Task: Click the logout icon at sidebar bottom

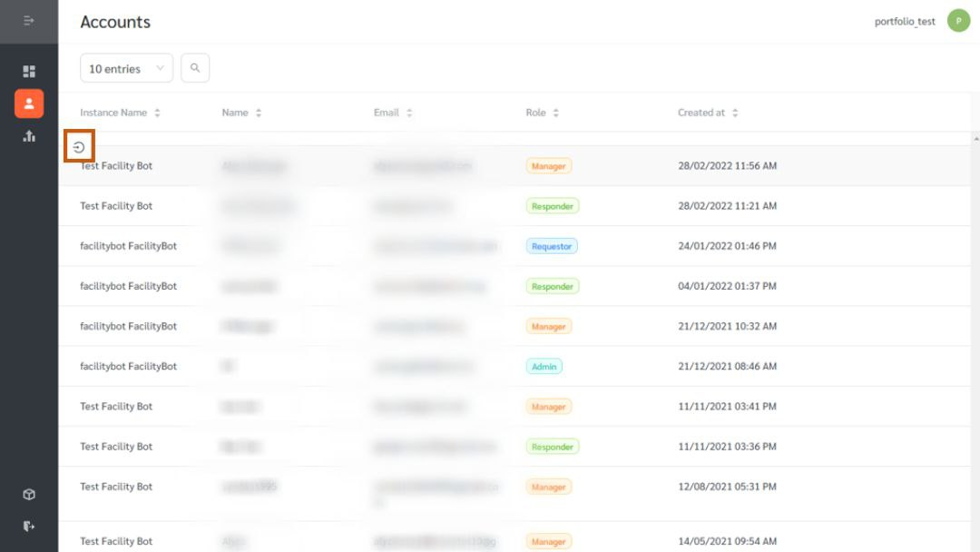Action: click(29, 525)
